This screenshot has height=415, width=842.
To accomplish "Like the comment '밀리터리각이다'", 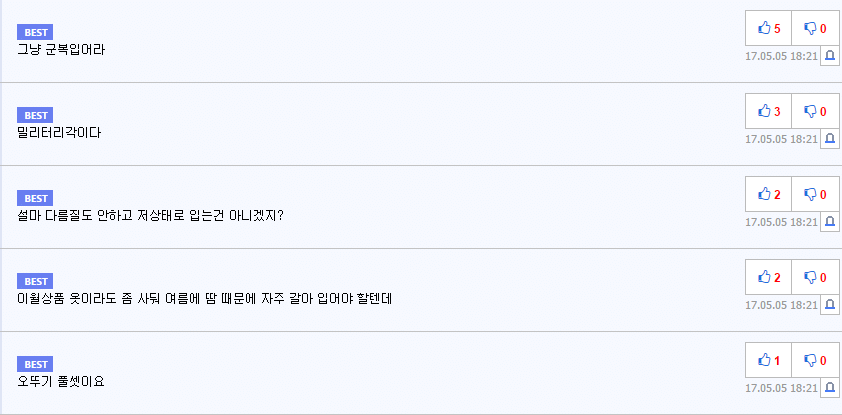I will (768, 111).
